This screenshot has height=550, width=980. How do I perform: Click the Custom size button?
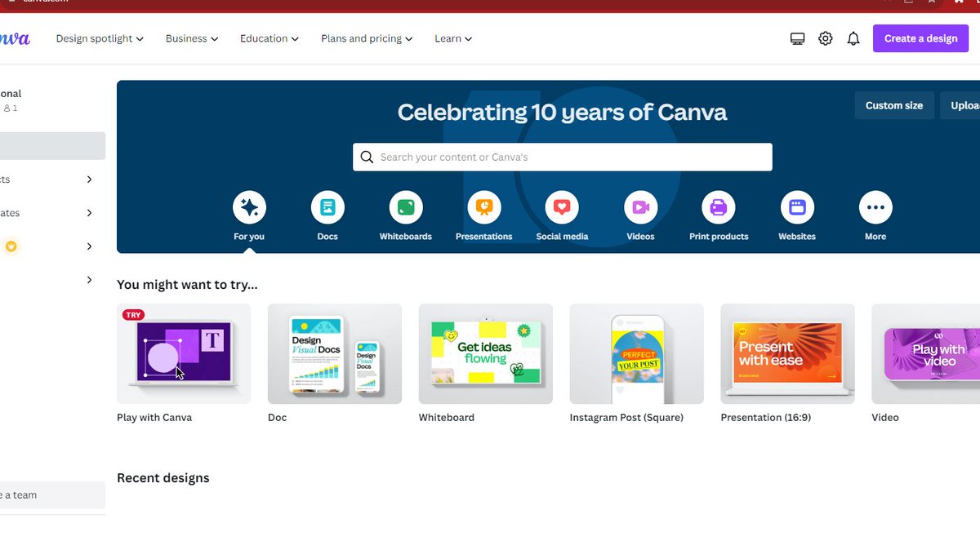tap(894, 105)
